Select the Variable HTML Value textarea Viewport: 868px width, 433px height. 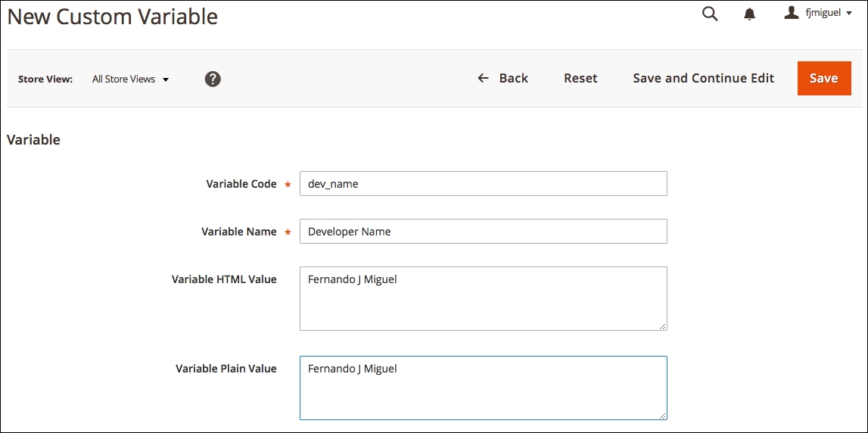pyautogui.click(x=484, y=298)
